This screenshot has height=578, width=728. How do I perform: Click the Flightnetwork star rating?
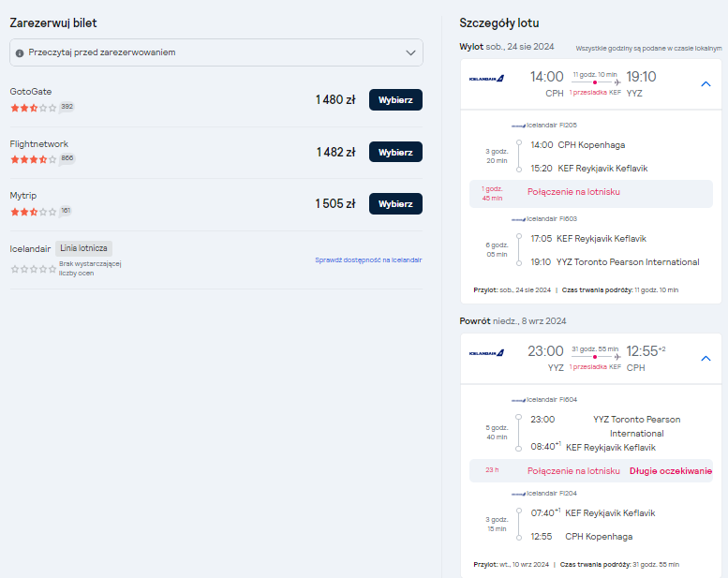click(33, 159)
